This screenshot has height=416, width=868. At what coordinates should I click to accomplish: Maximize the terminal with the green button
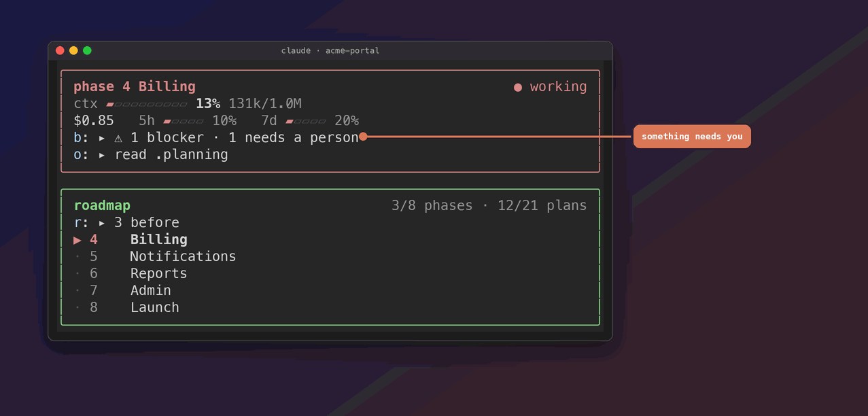click(x=87, y=50)
